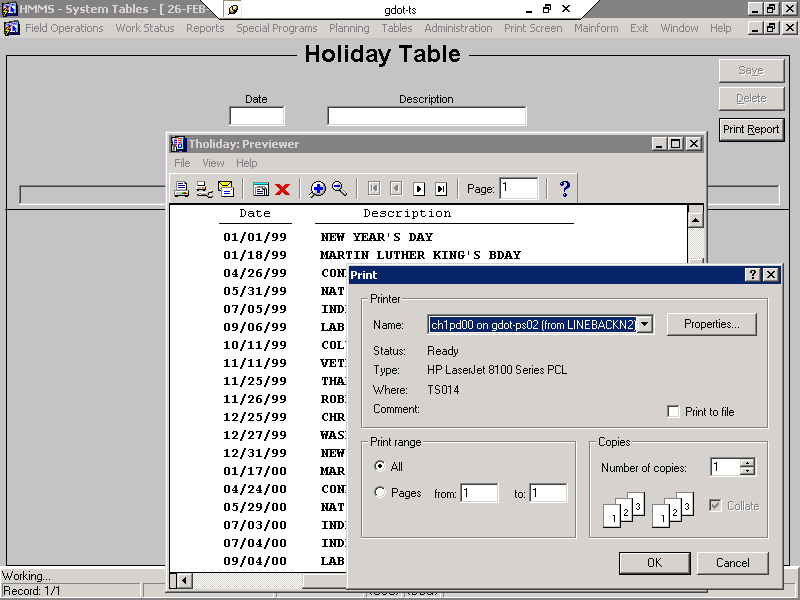Screen dimensions: 800x600
Task: Go to first page in Previewer
Action: (374, 189)
